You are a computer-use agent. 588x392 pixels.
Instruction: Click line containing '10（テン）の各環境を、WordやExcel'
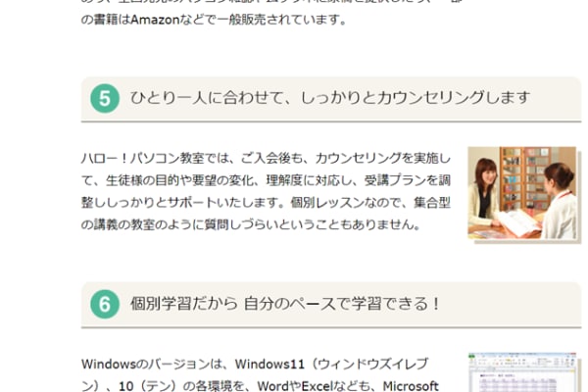[260, 386]
